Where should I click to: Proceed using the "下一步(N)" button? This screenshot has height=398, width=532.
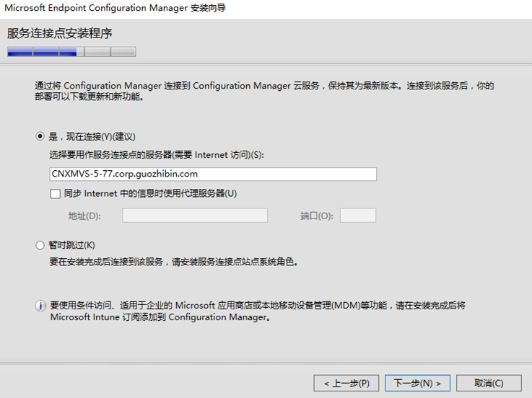click(x=417, y=383)
